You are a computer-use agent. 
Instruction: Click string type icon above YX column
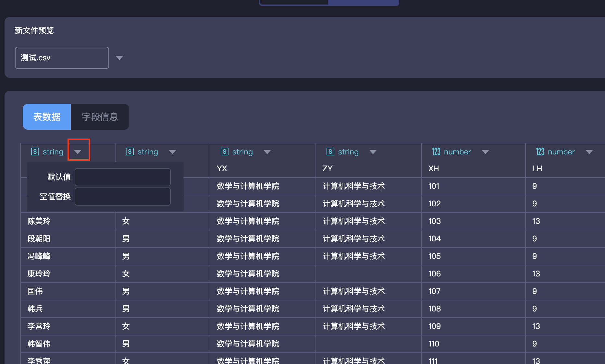click(225, 152)
